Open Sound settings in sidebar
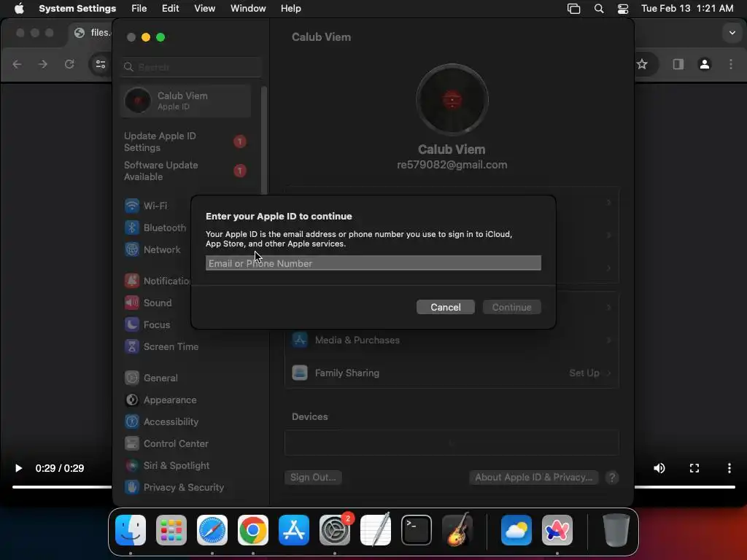 [x=148, y=303]
